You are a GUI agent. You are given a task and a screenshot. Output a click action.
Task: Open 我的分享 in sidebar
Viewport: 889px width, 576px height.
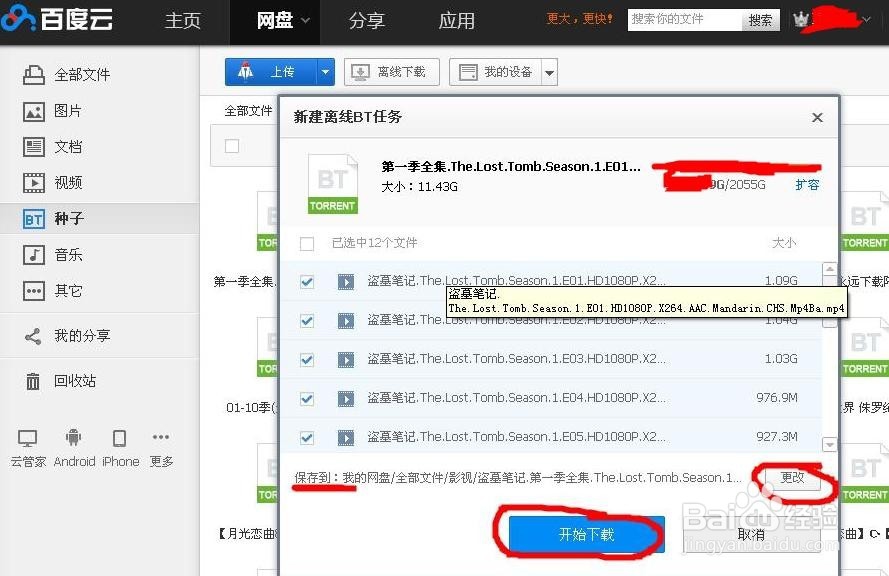(67, 336)
